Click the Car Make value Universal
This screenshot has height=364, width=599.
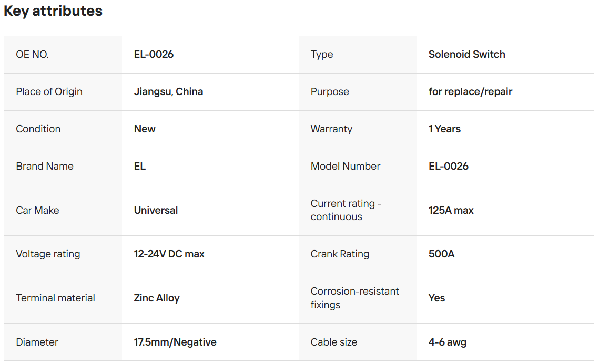pyautogui.click(x=156, y=211)
